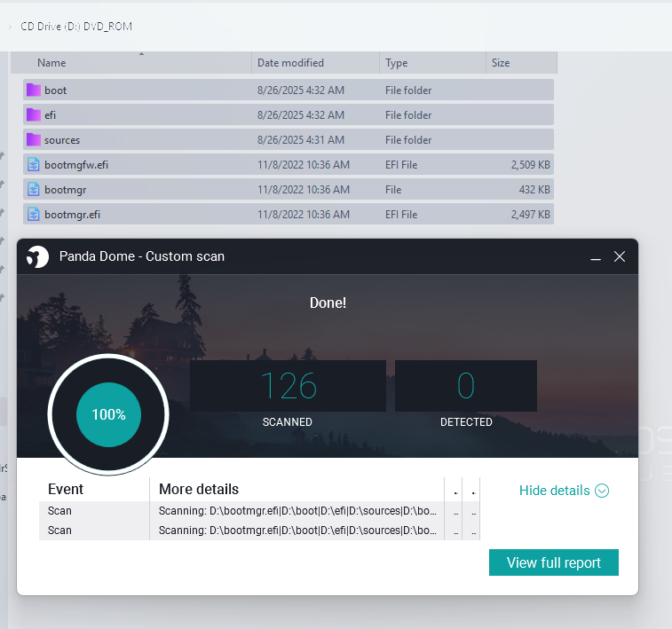Close the Panda Dome Custom scan window

620,256
